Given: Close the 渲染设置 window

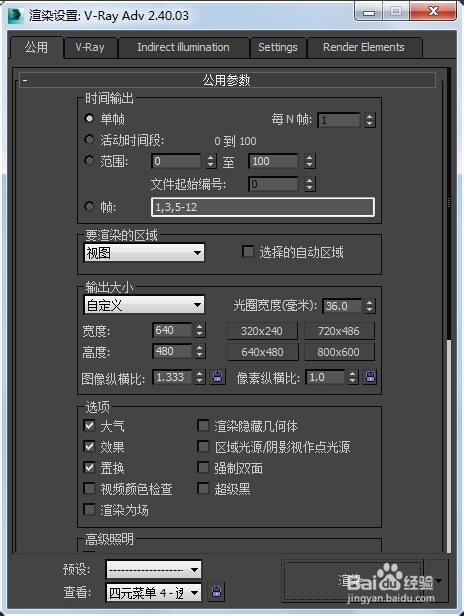Looking at the screenshot, I should [433, 11].
